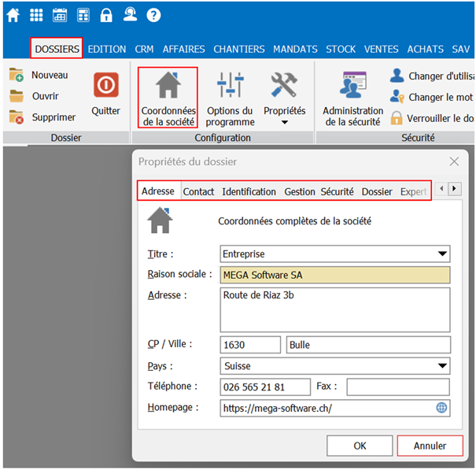
Task: Delete a dossier with Supprimer
Action: (42, 117)
